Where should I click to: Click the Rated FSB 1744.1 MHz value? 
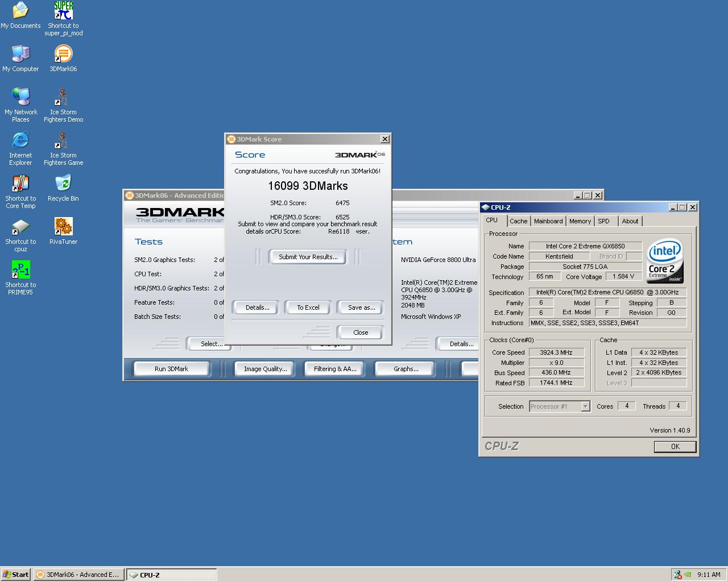coord(556,383)
